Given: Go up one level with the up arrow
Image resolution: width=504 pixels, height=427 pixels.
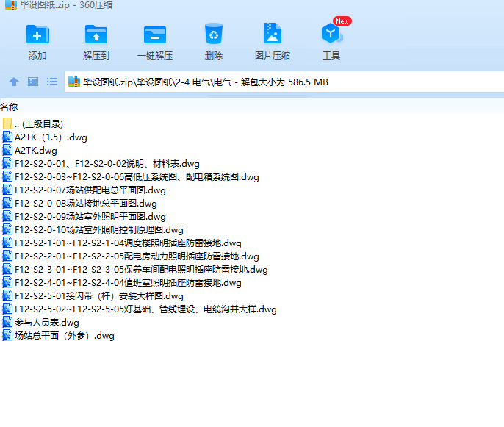Looking at the screenshot, I should [x=14, y=82].
